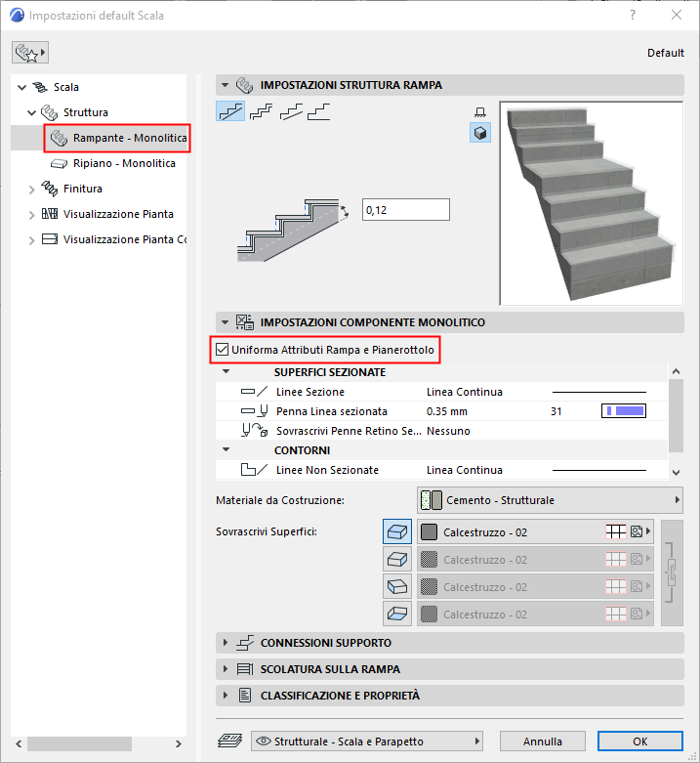Collapse the Struttura tree node
Screen dimensions: 700x763
pos(31,113)
